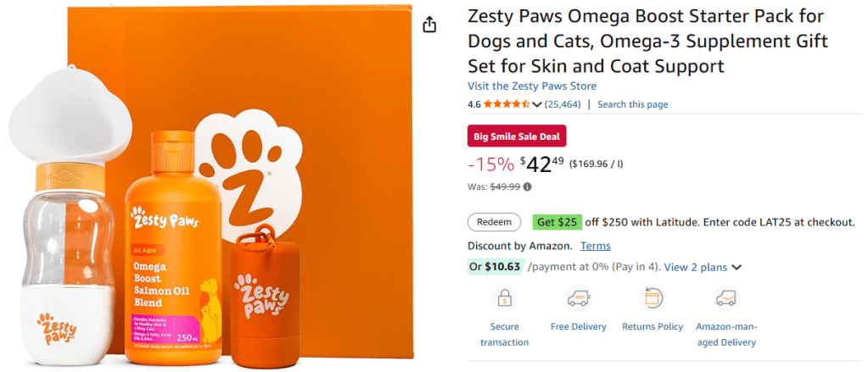
Task: Open the 25,464 ratings link
Action: point(562,104)
